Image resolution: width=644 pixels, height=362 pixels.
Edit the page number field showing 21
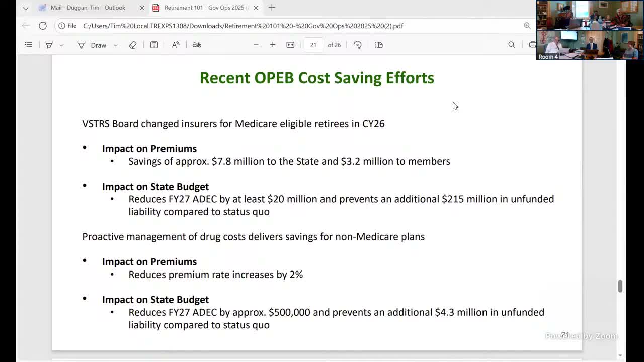click(313, 45)
